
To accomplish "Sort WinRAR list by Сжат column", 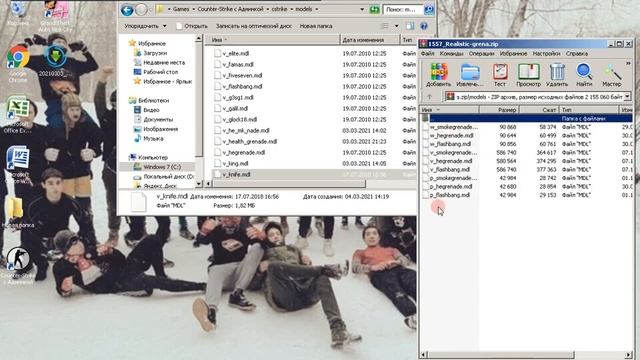I will 538,110.
